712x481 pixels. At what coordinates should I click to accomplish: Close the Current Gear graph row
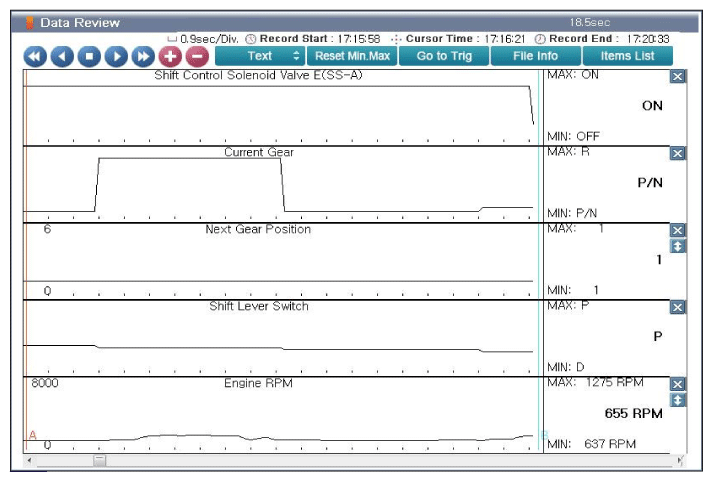click(677, 154)
